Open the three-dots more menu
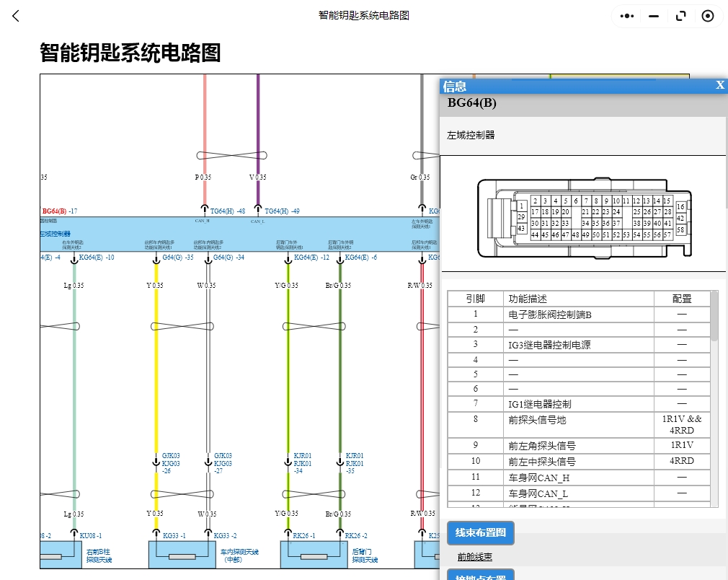This screenshot has width=728, height=580. tap(627, 17)
